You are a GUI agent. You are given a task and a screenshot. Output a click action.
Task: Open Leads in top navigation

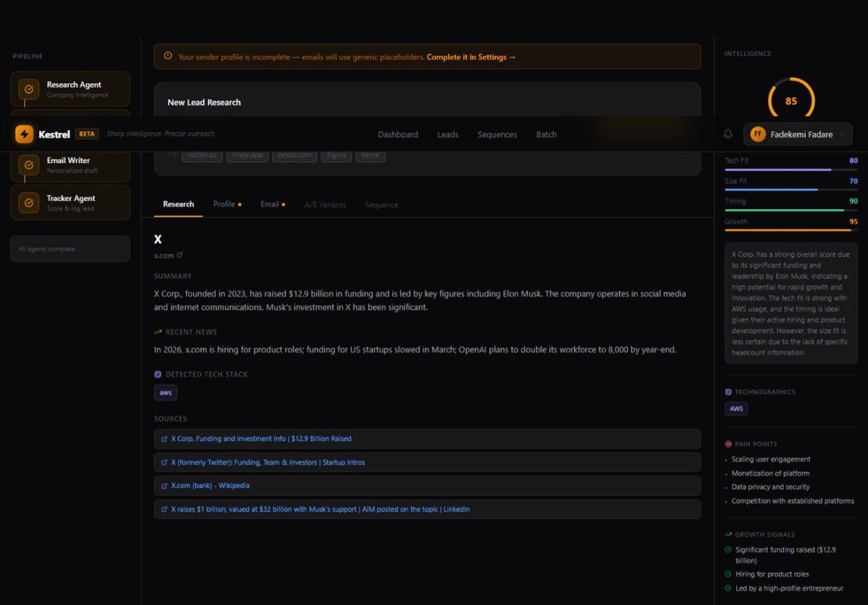[x=448, y=134]
